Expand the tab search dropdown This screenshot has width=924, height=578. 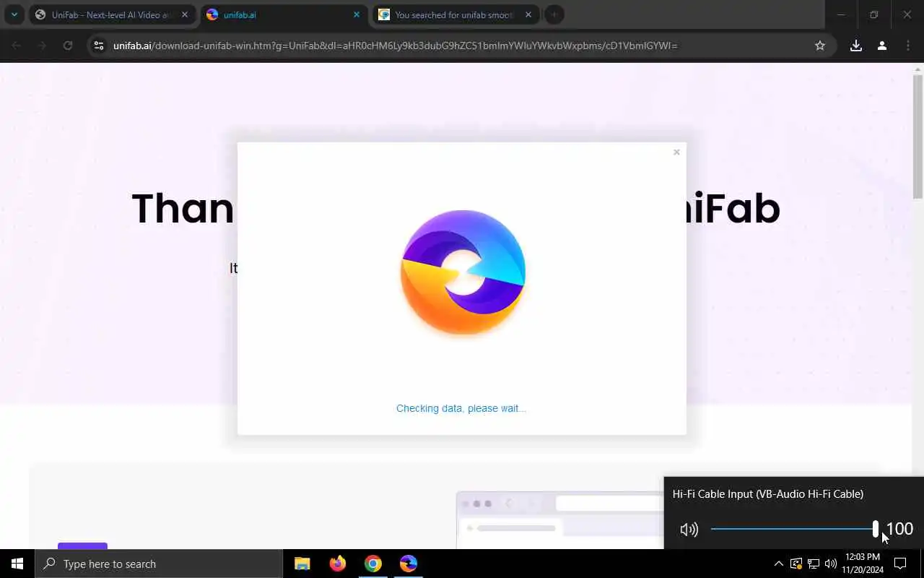(x=14, y=14)
